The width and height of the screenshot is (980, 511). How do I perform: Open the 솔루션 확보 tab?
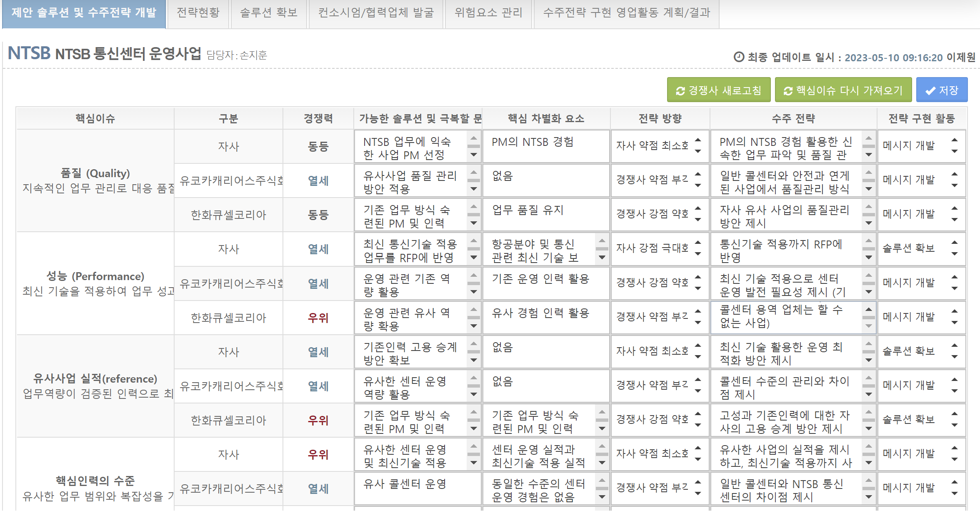[268, 13]
